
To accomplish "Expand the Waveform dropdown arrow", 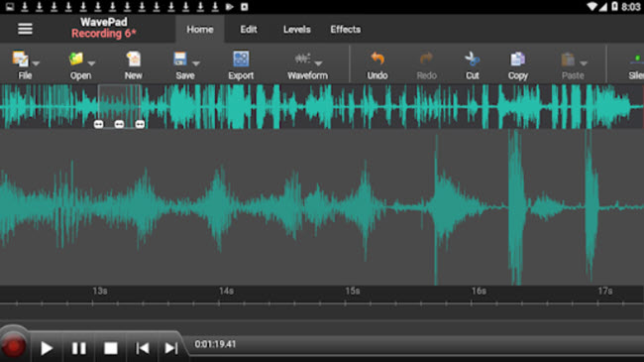I will [x=318, y=63].
